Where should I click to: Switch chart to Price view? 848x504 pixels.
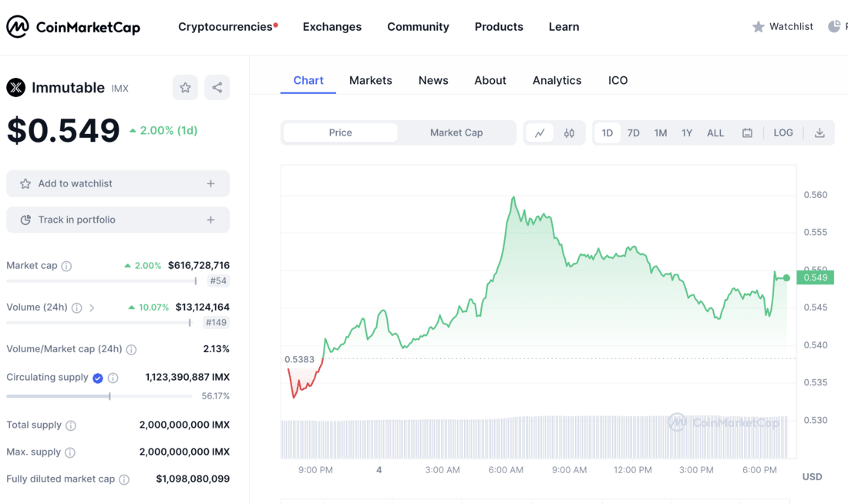coord(340,133)
